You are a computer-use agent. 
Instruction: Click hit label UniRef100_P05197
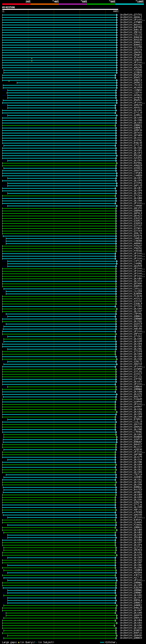131,246
